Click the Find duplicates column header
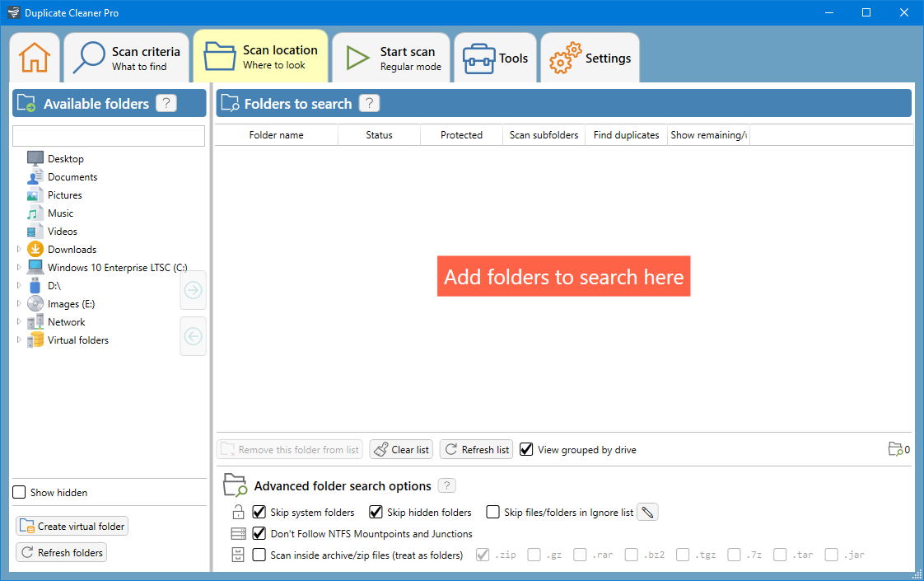 point(627,135)
